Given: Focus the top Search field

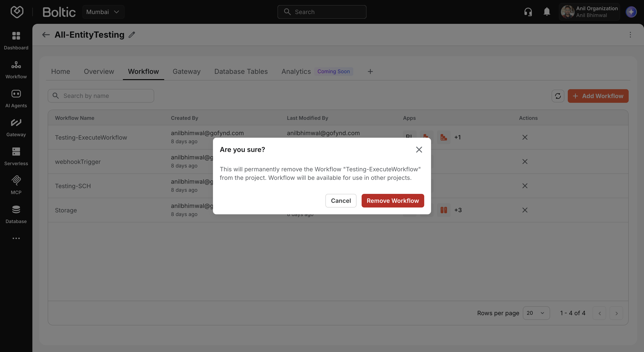Looking at the screenshot, I should tap(322, 12).
